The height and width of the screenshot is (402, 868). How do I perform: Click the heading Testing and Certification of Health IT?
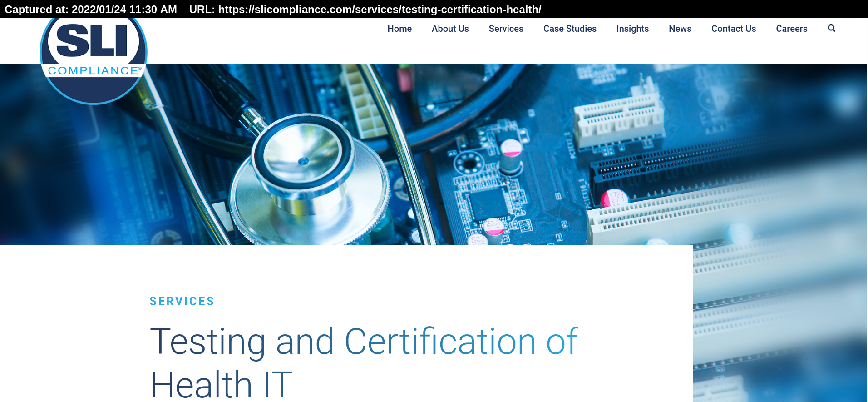(364, 362)
